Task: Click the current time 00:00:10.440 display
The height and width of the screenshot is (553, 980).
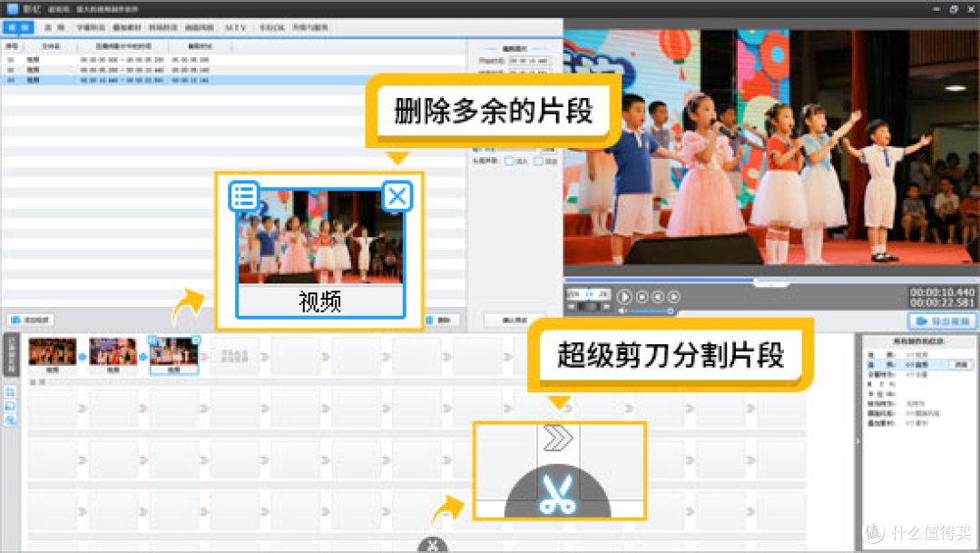Action: point(942,292)
